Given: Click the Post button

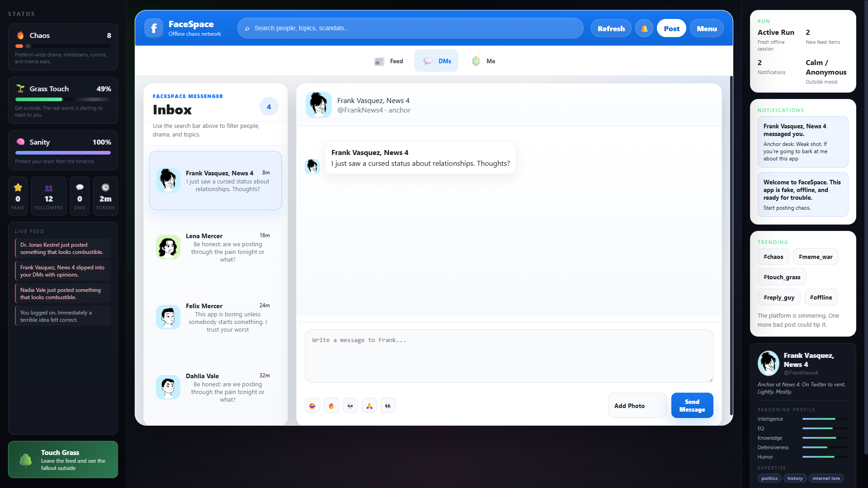Looking at the screenshot, I should 671,28.
